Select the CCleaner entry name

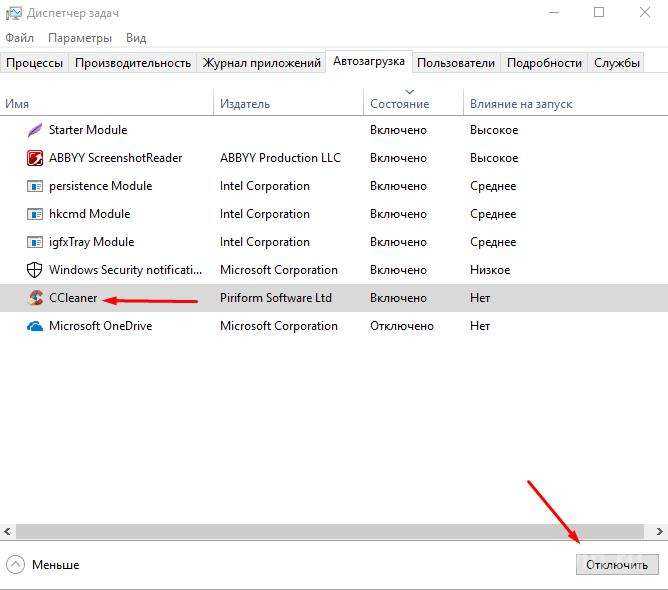coord(73,298)
